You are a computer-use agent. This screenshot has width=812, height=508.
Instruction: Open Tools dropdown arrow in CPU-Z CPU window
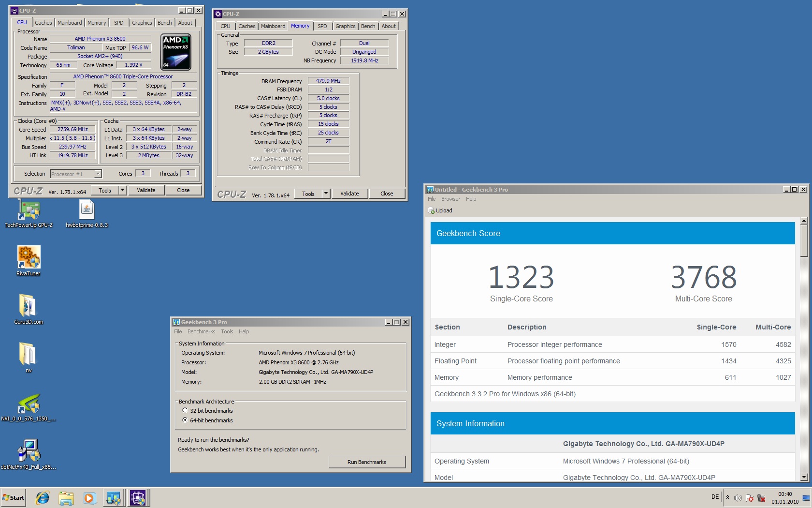point(123,190)
